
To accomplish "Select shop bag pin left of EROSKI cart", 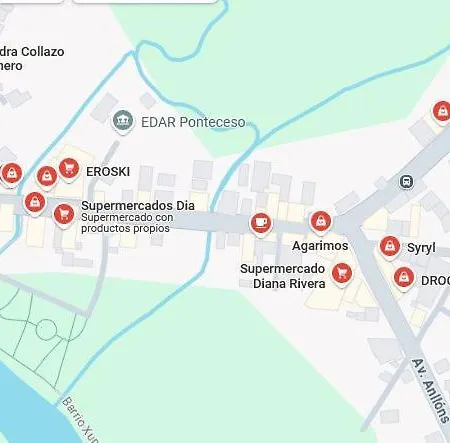I will [x=47, y=176].
